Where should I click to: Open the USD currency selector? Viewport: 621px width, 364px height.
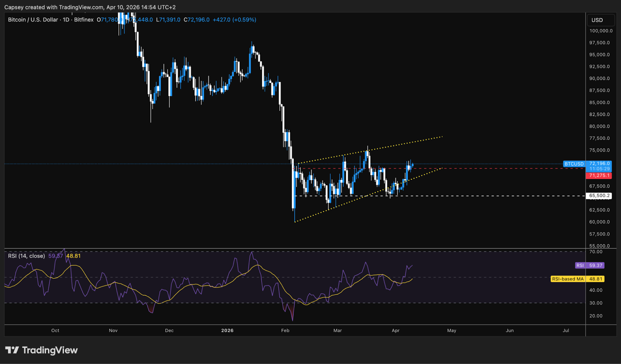(598, 20)
